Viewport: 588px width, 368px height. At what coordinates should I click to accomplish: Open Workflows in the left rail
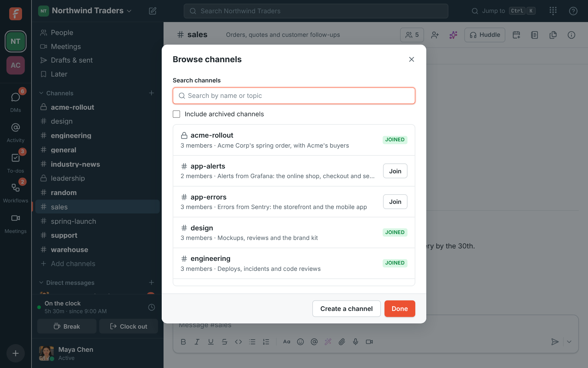[15, 192]
